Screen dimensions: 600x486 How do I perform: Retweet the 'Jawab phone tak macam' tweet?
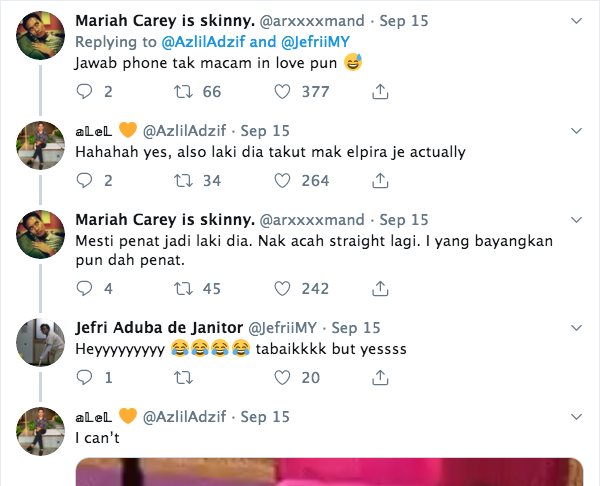pos(183,92)
